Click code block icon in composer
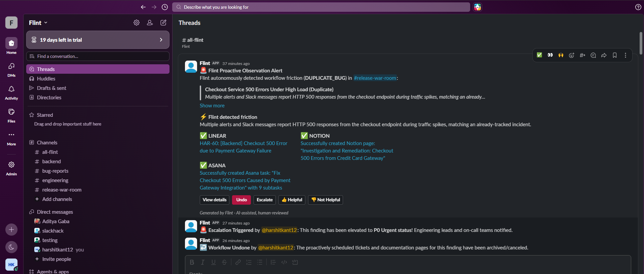Screen dimensions: 644x274 click(x=295, y=262)
